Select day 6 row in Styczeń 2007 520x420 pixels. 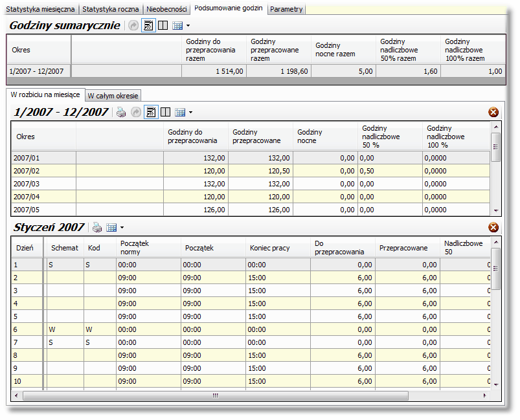pyautogui.click(x=251, y=329)
